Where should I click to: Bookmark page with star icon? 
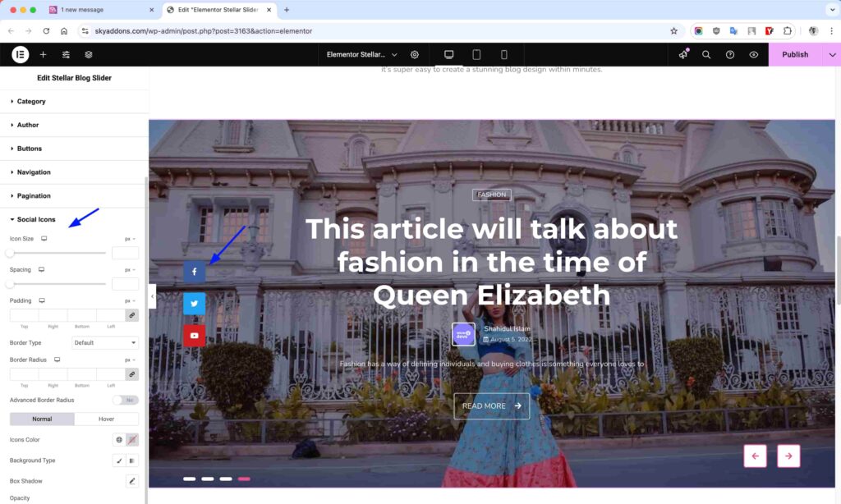[673, 31]
